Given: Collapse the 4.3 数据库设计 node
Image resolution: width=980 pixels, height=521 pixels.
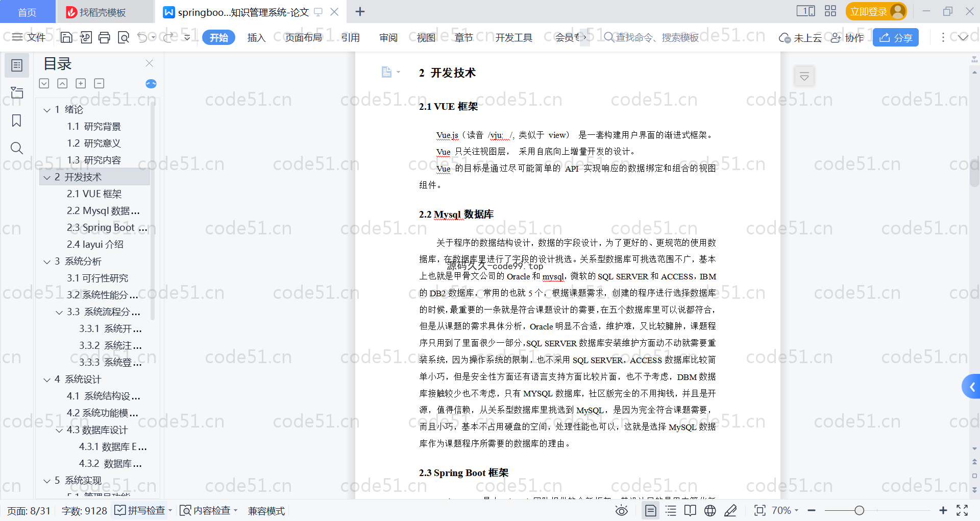Looking at the screenshot, I should [59, 430].
